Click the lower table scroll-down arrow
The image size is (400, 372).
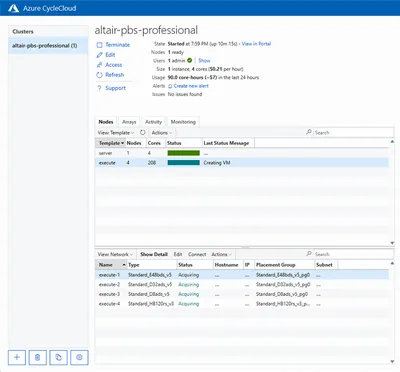[x=392, y=362]
